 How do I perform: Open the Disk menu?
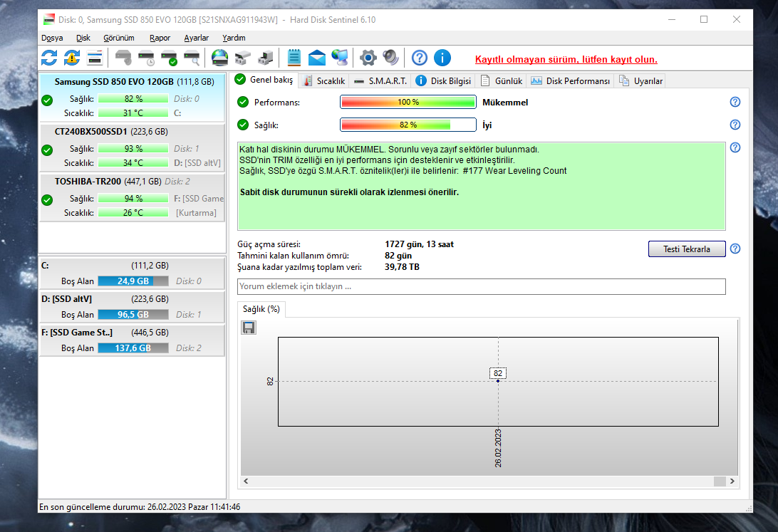(x=83, y=38)
